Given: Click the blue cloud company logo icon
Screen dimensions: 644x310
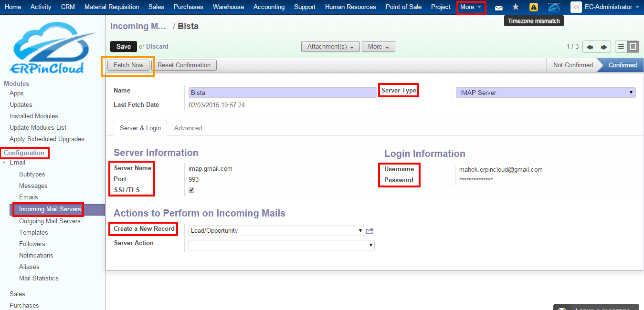Looking at the screenshot, I should click(554, 7).
